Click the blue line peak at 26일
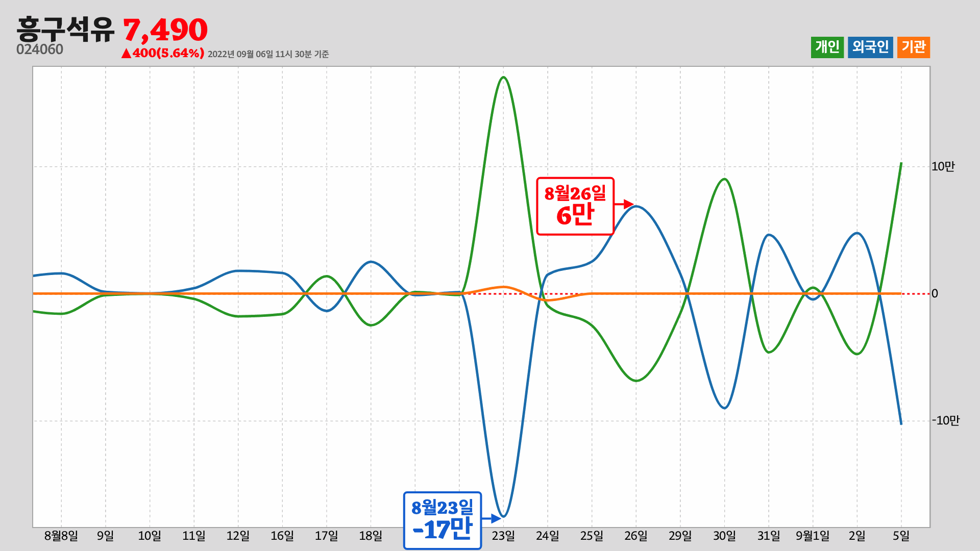The height and width of the screenshot is (551, 980). pyautogui.click(x=636, y=207)
